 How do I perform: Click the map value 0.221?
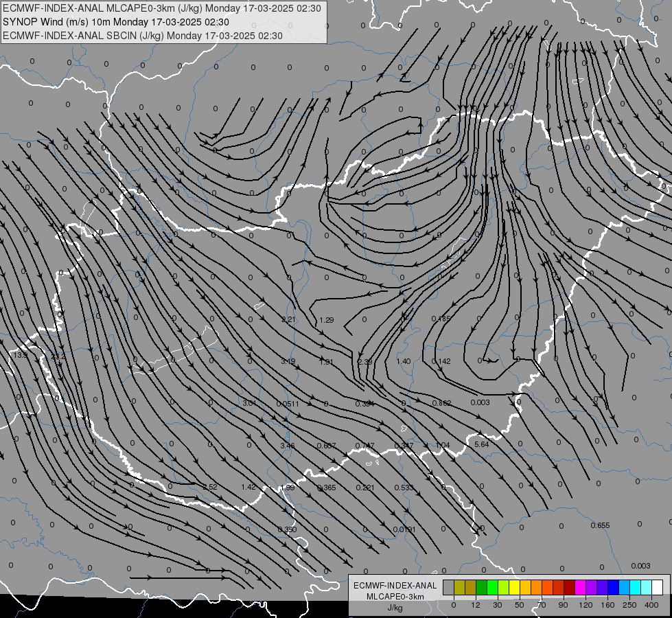coord(365,488)
